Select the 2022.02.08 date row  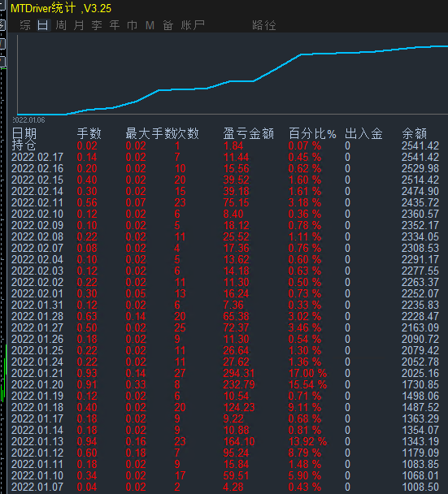pyautogui.click(x=37, y=236)
